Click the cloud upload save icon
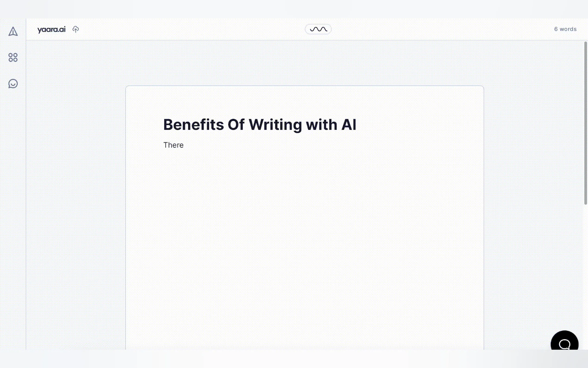The width and height of the screenshot is (588, 368). [76, 29]
